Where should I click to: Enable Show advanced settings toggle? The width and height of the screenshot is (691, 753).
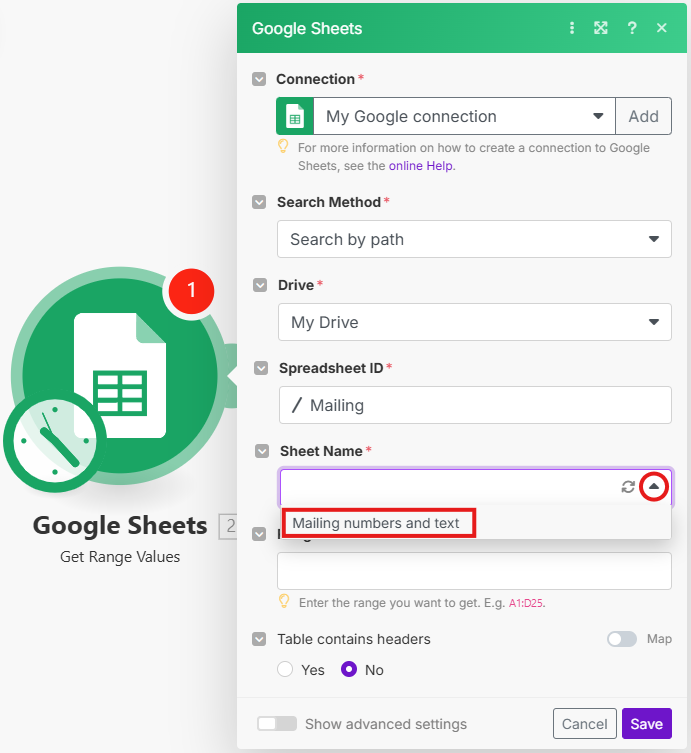(277, 724)
